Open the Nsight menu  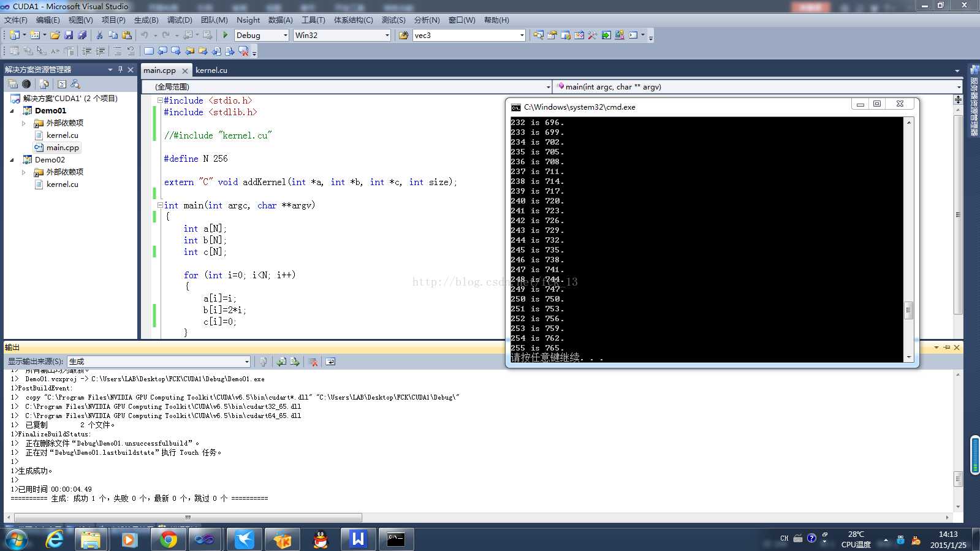pyautogui.click(x=248, y=20)
